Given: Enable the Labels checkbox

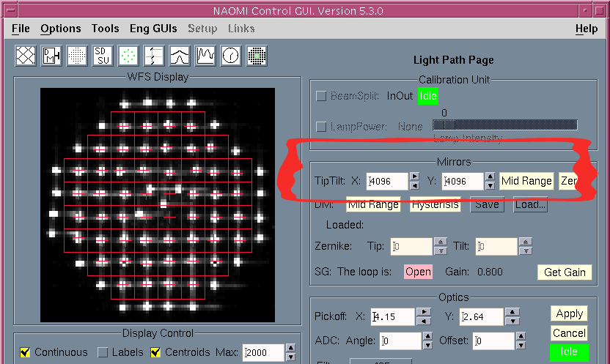Looking at the screenshot, I should 103,352.
